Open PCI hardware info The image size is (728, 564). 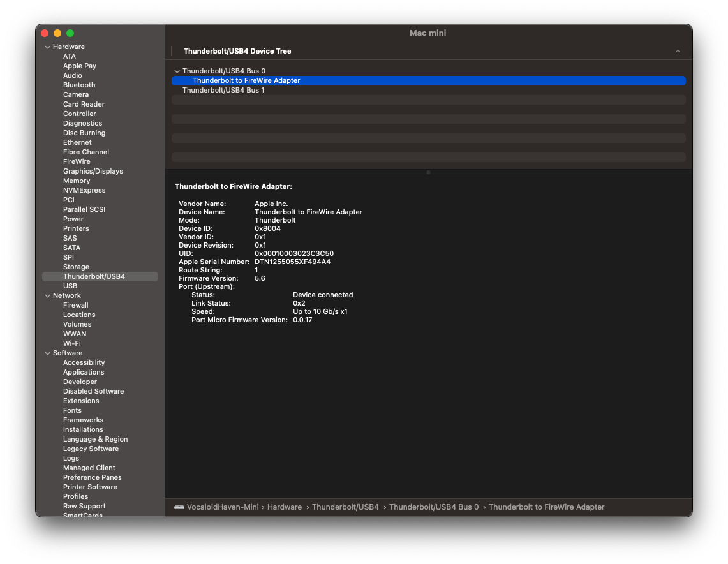[x=69, y=200]
